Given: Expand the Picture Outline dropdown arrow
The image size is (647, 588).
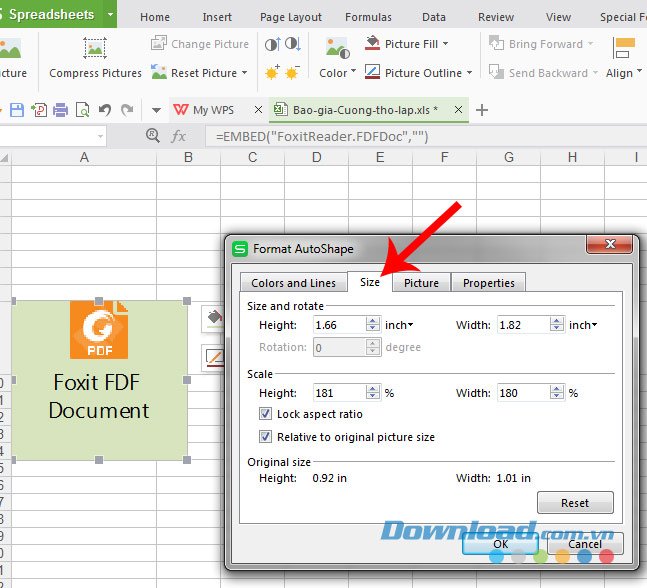Looking at the screenshot, I should (x=470, y=73).
